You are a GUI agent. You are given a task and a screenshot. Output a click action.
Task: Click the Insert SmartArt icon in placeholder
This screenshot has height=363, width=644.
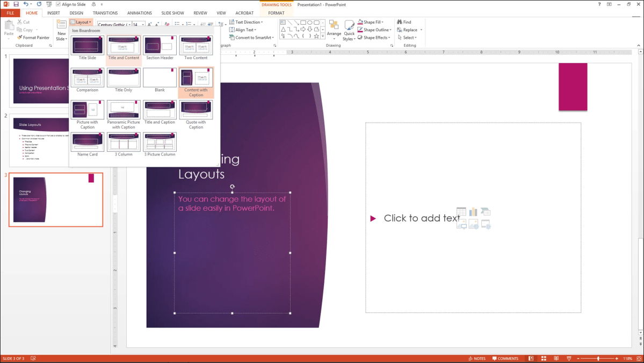[486, 212]
